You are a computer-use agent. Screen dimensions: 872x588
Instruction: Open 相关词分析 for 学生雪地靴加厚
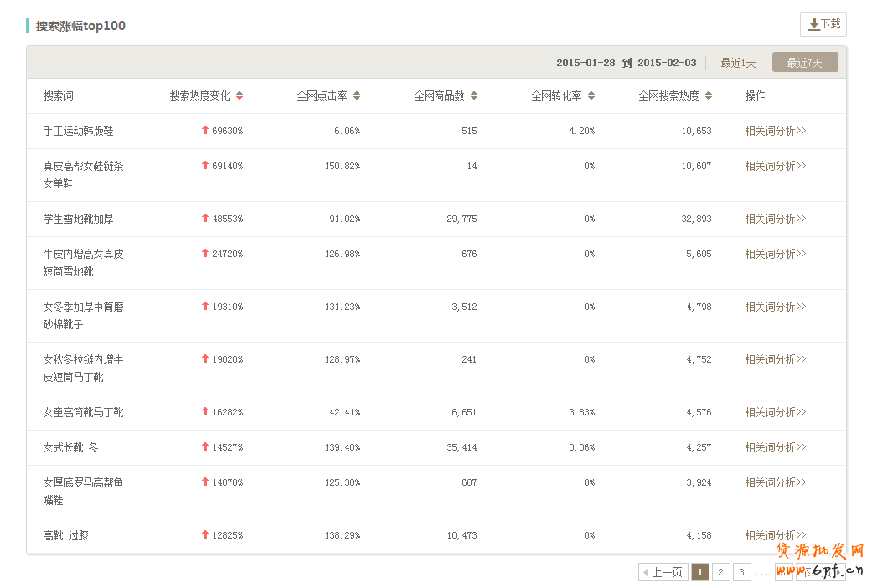tap(775, 219)
